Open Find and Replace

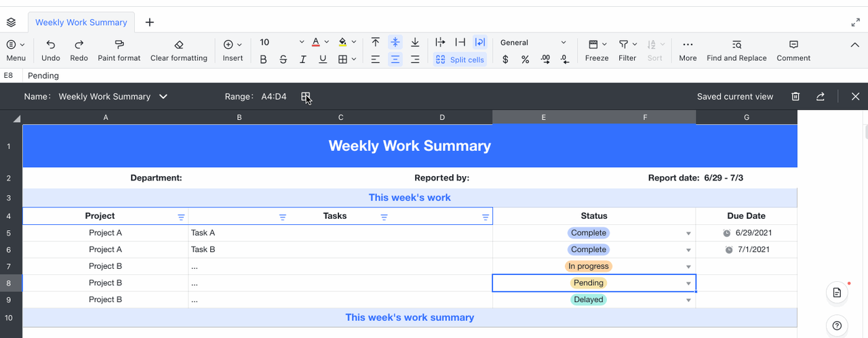(736, 45)
